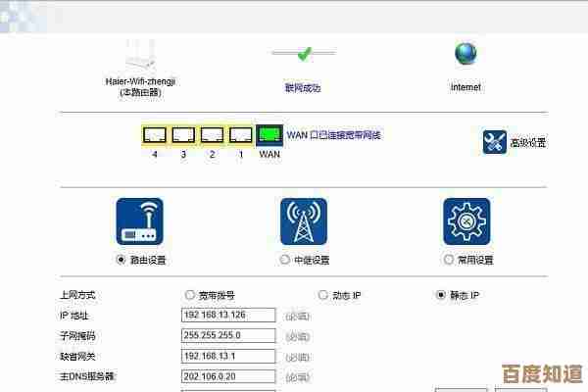The height and width of the screenshot is (392, 588).
Task: Select the 常用设置 radio button
Action: pos(449,261)
